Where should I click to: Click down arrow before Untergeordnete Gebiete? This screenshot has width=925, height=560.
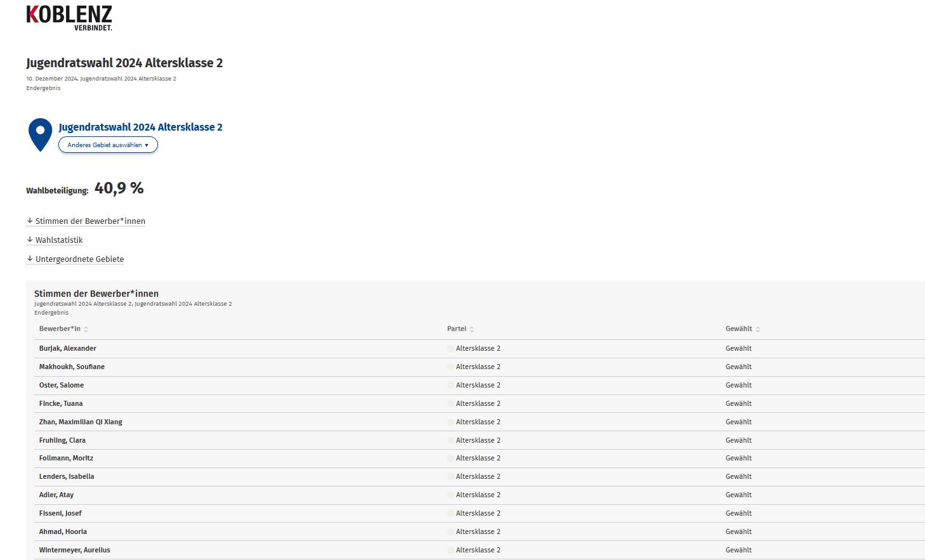coord(30,259)
